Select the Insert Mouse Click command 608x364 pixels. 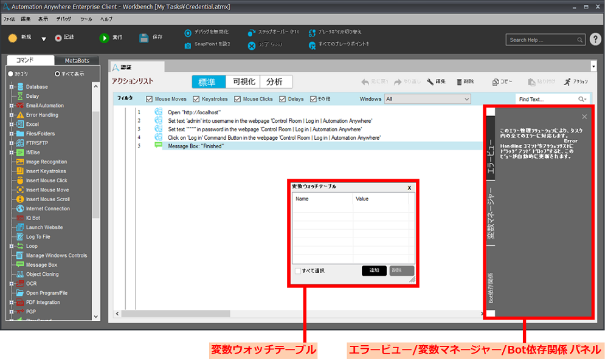[x=47, y=180]
